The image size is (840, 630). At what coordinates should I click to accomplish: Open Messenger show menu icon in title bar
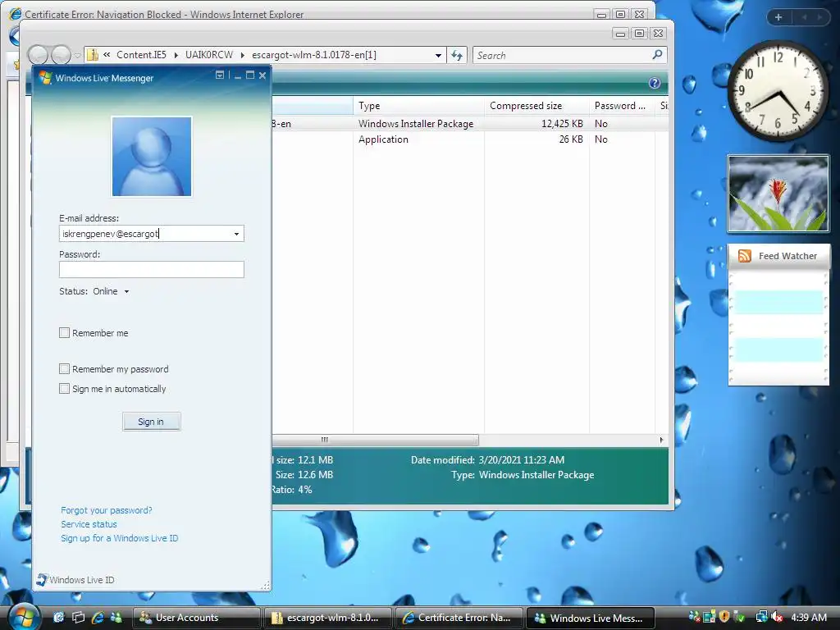[x=220, y=75]
